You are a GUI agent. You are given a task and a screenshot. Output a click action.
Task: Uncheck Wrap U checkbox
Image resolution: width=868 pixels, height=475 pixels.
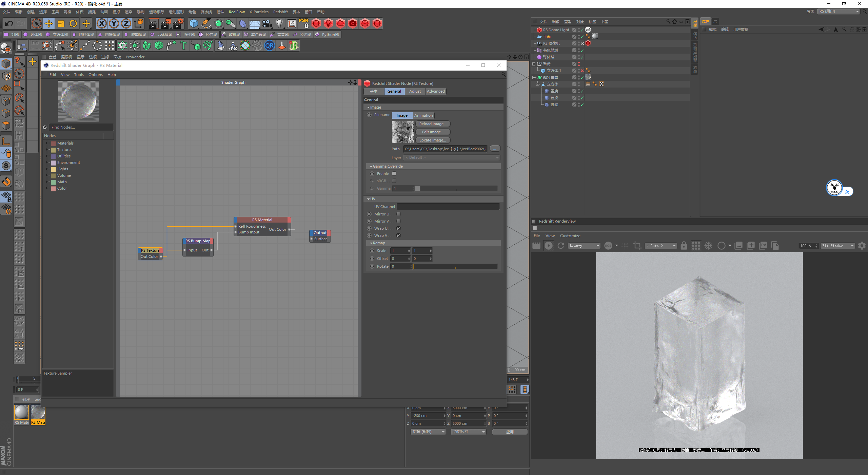coord(398,228)
